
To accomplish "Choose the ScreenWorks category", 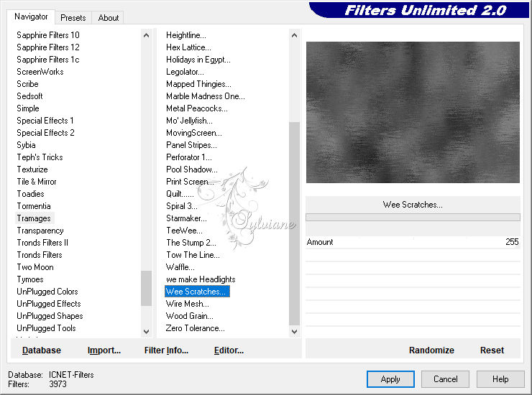I will point(40,72).
